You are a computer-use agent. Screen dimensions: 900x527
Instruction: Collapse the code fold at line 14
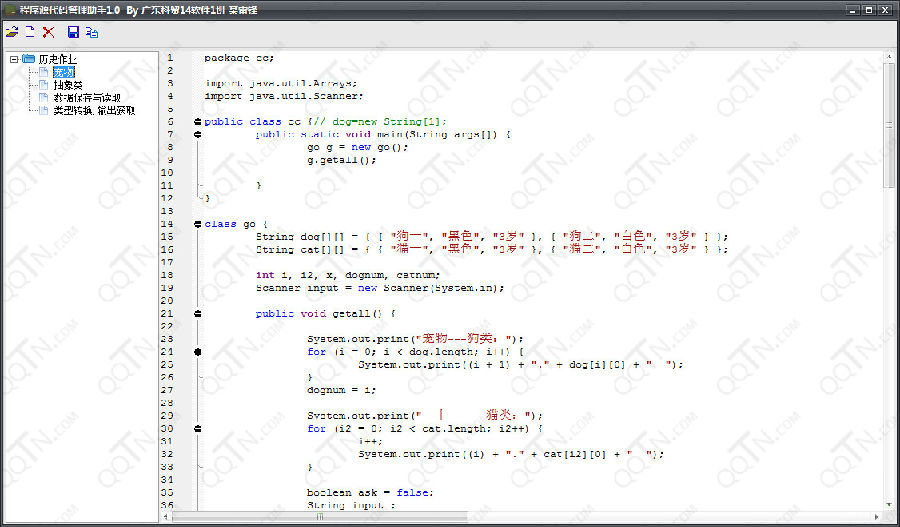point(198,224)
